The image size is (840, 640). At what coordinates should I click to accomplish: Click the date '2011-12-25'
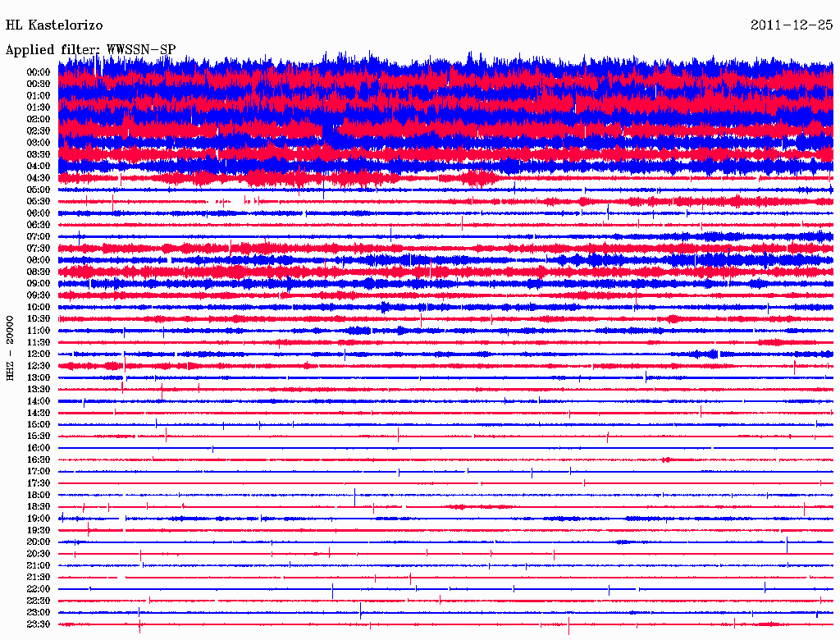tap(792, 25)
